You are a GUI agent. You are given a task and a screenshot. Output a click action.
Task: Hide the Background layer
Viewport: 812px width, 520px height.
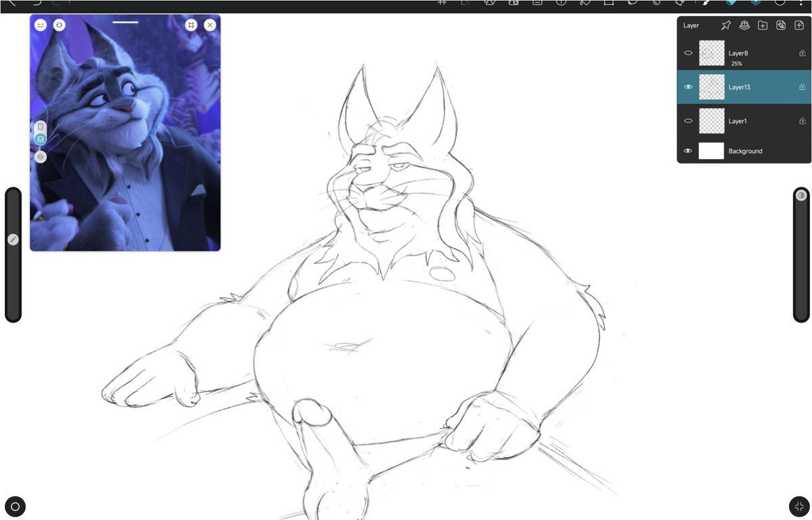(x=688, y=151)
